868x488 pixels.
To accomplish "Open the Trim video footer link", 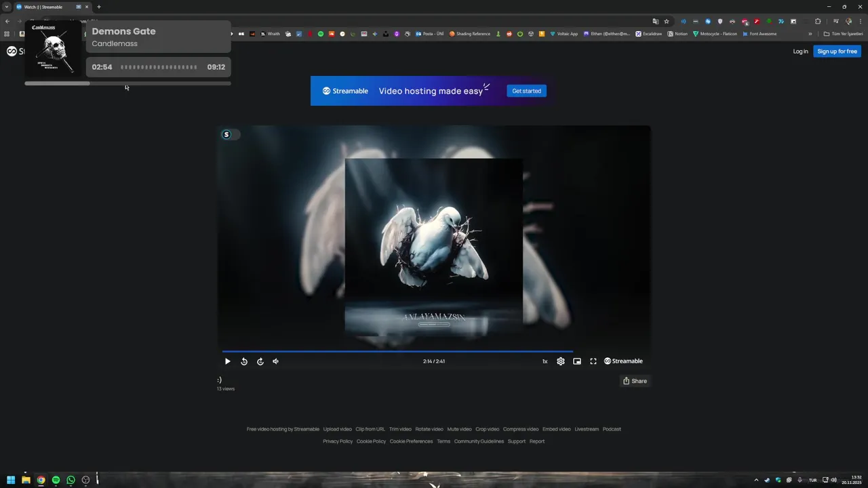I will (x=400, y=429).
